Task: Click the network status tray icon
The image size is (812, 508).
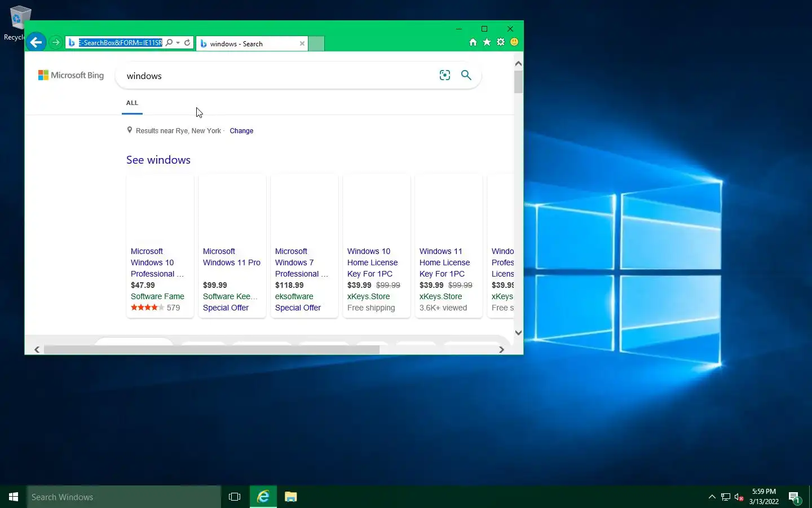Action: [x=726, y=497]
